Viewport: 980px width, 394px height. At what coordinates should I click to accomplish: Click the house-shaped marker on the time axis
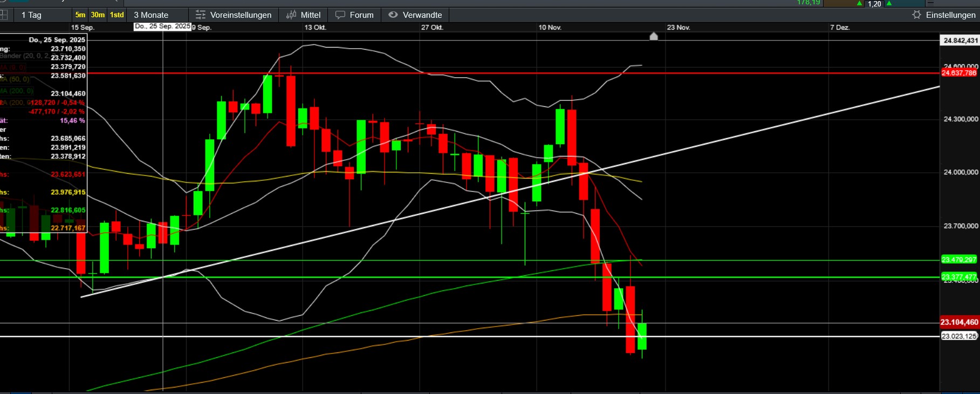point(654,36)
